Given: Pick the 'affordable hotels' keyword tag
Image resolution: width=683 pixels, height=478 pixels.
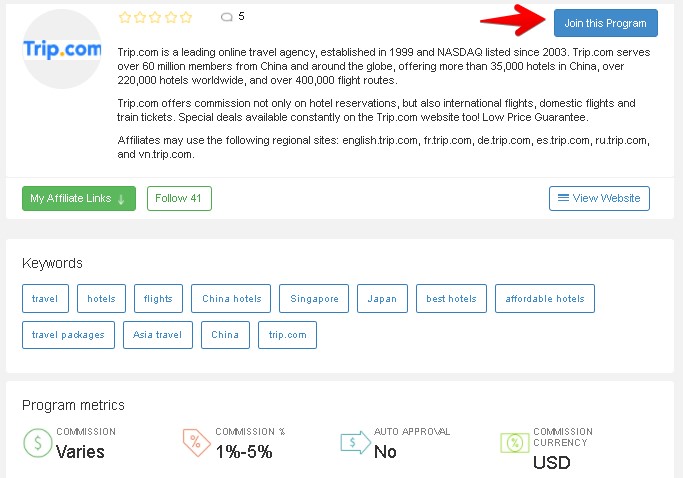Looking at the screenshot, I should click(544, 298).
